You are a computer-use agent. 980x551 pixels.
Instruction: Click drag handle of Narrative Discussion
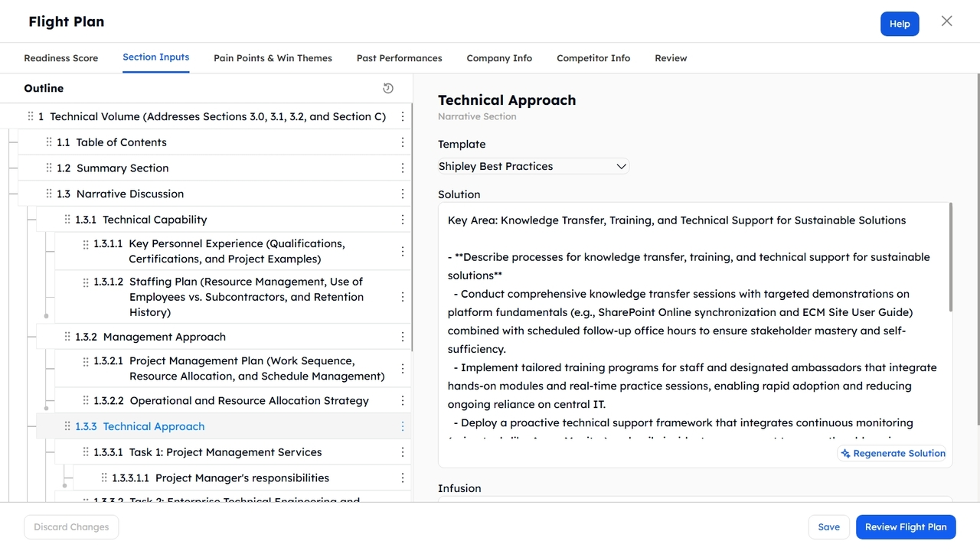point(49,194)
